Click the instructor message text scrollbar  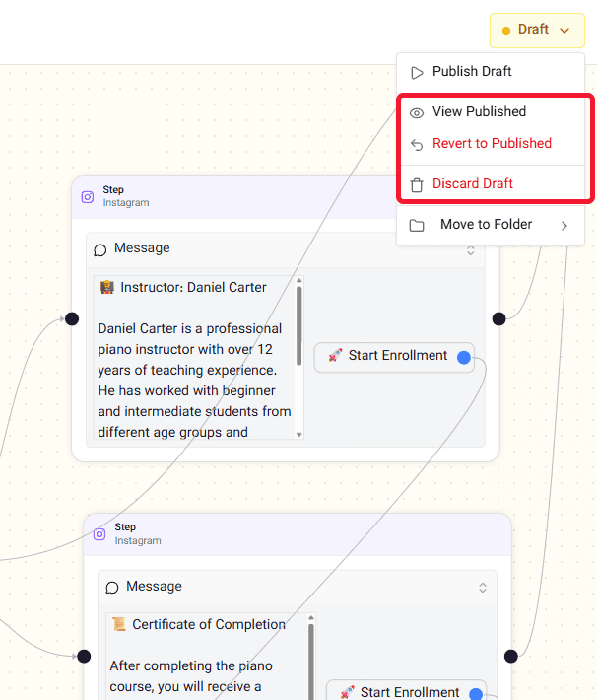pyautogui.click(x=298, y=326)
